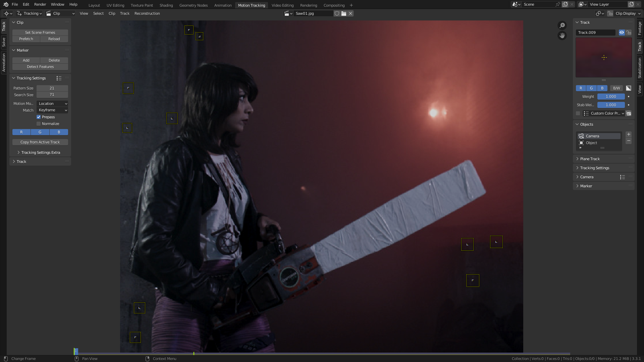644x362 pixels.
Task: Pin the Scene with pin icon
Action: [x=557, y=4]
